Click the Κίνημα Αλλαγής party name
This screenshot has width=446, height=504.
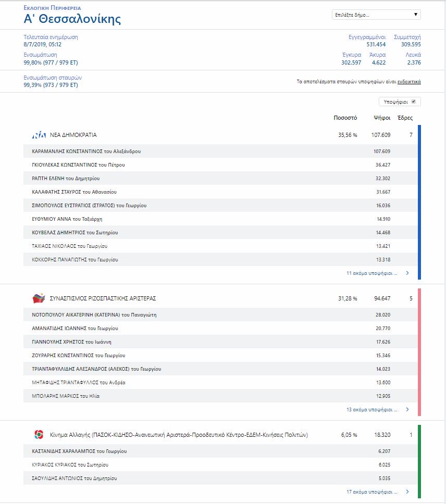click(x=179, y=435)
